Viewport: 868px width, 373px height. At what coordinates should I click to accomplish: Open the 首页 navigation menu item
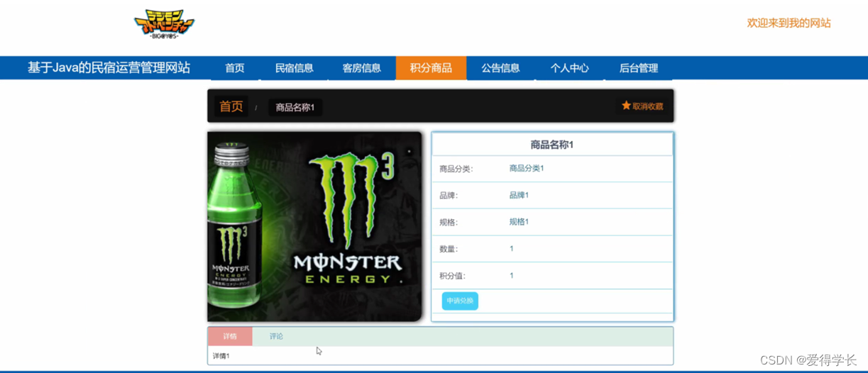pyautogui.click(x=235, y=68)
